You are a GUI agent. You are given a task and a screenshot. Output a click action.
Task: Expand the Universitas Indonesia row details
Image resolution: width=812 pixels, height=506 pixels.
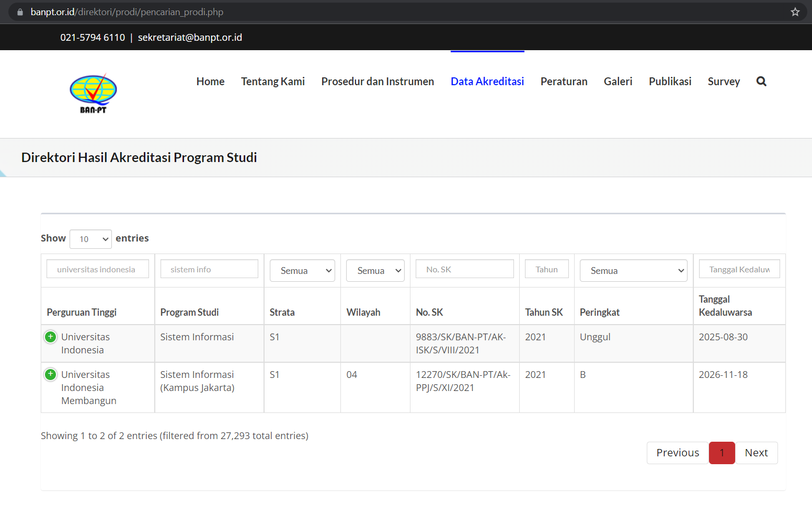tap(50, 337)
